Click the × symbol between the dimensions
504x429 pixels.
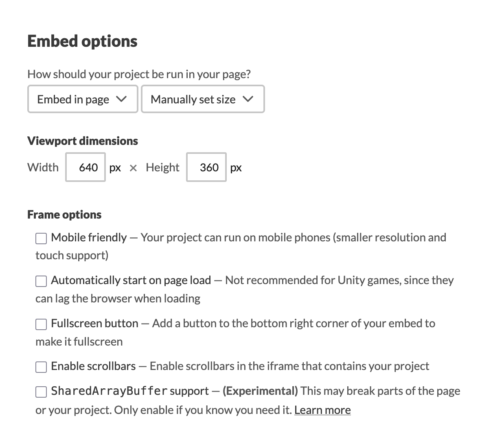point(133,168)
